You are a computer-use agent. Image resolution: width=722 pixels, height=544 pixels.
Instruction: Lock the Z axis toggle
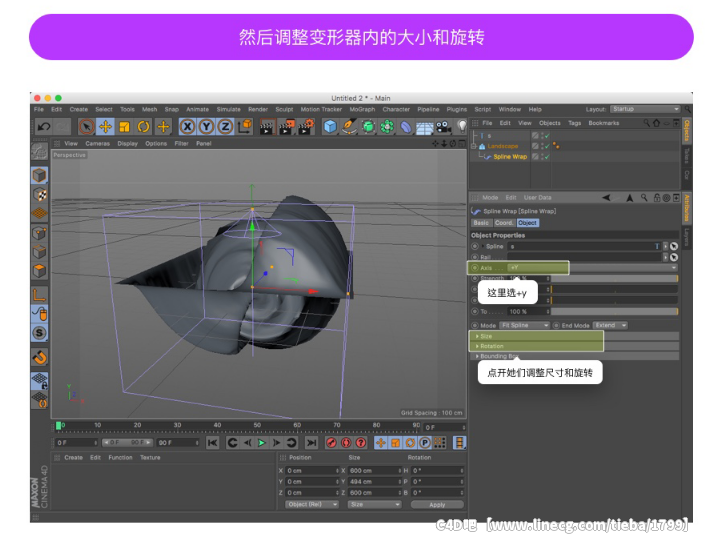(x=225, y=126)
